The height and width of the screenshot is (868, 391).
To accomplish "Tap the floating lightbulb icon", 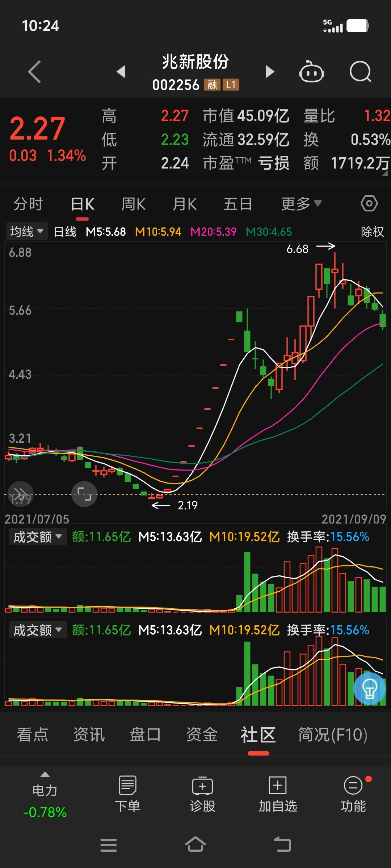I will click(x=370, y=689).
